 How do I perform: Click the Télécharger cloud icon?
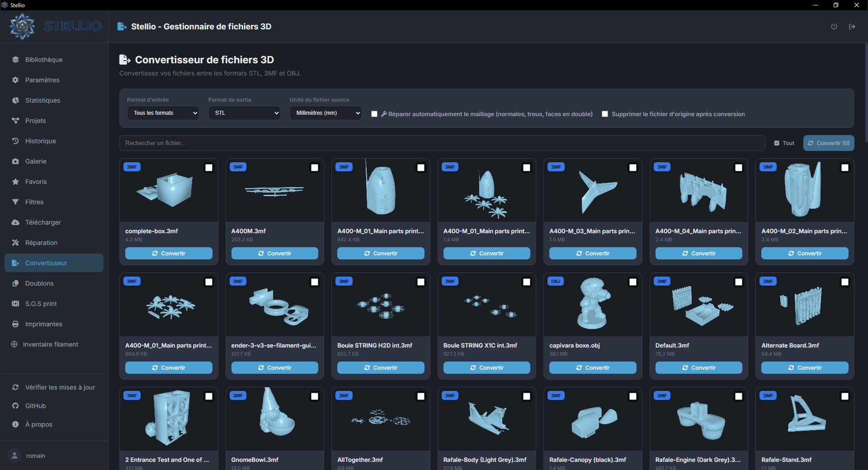(15, 222)
